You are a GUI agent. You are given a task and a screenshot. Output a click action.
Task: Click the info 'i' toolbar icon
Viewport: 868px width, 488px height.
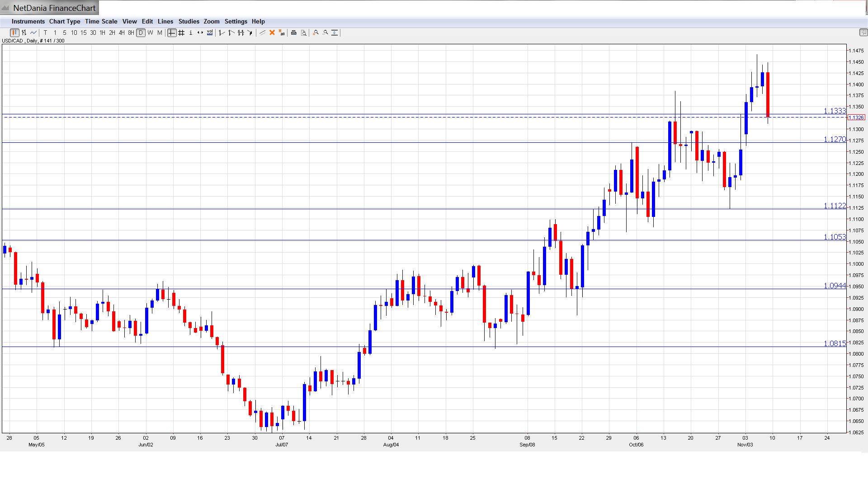(191, 33)
